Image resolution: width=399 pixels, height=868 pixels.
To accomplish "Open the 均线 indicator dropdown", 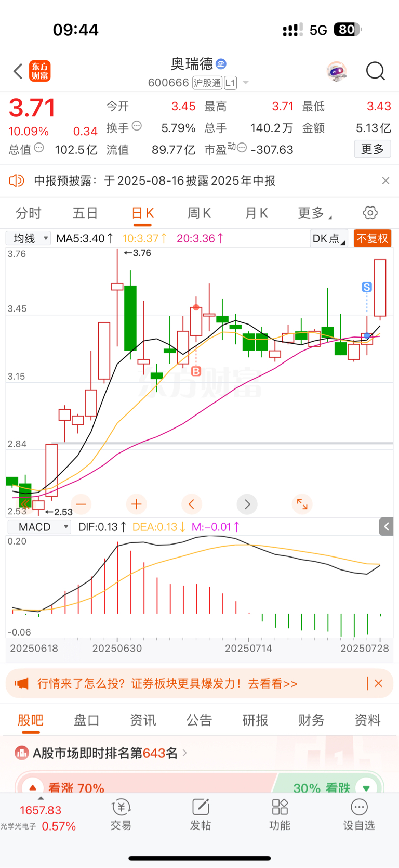I will pos(29,238).
